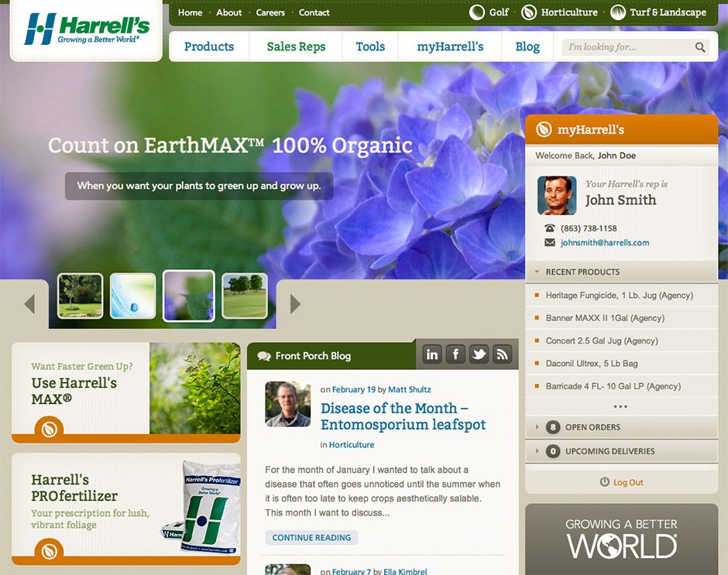Expand the Open Orders section
Viewport: 728px width, 575px height.
(622, 427)
